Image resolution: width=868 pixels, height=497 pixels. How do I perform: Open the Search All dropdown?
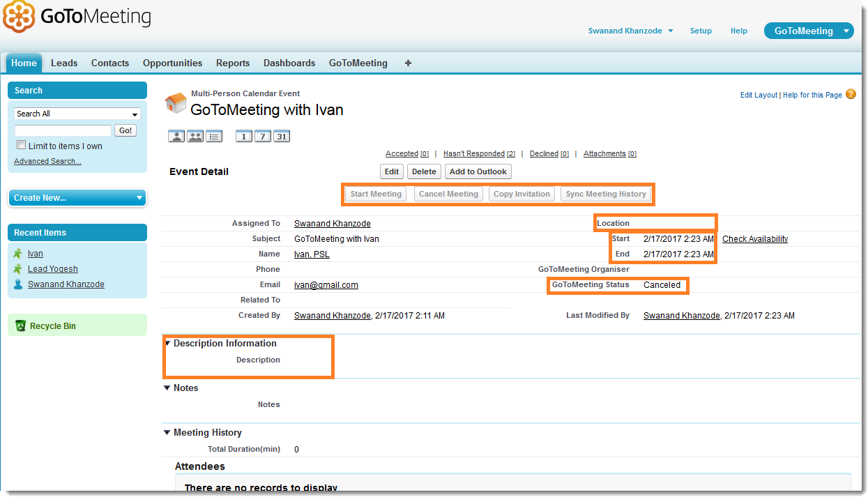(x=77, y=114)
